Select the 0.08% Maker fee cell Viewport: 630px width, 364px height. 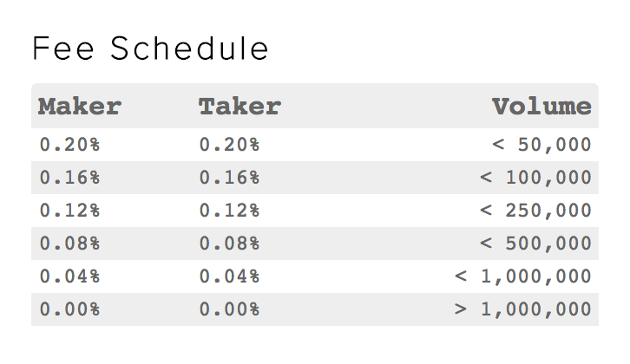[x=69, y=244]
